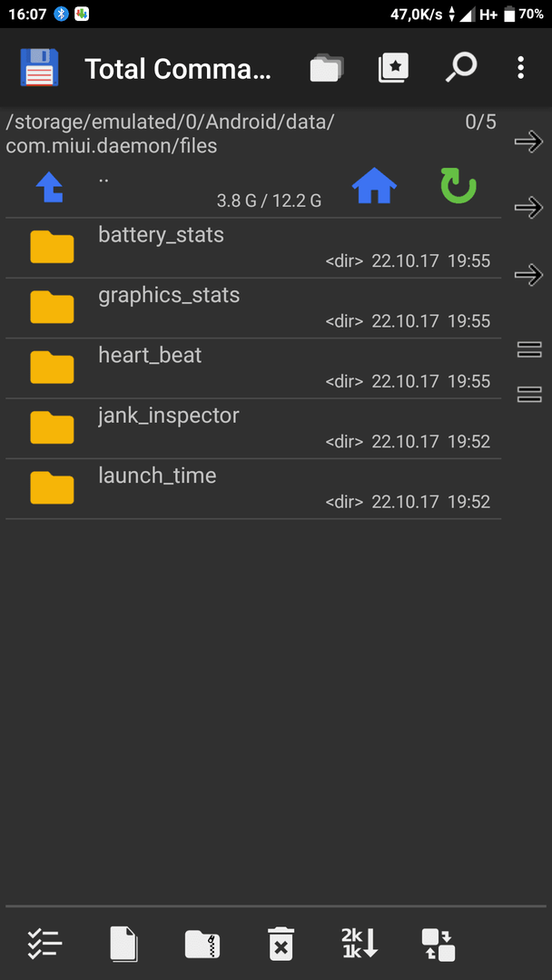Tap the Total Commander floppy disk icon
The height and width of the screenshot is (980, 552).
click(x=39, y=67)
